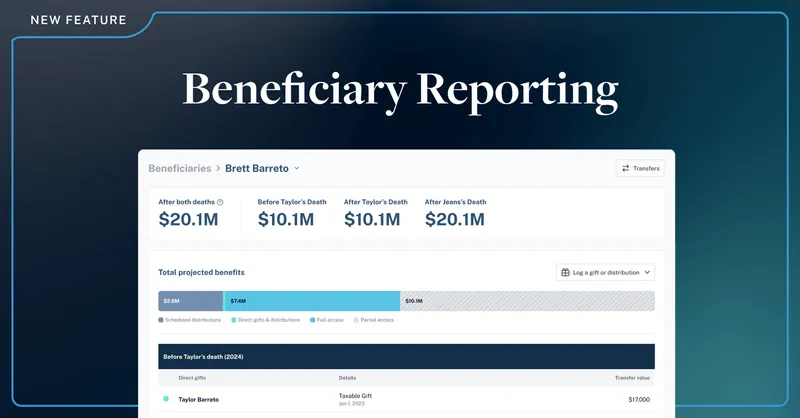800x418 pixels.
Task: Select the Taylor Barreto gift row name
Action: (198, 400)
